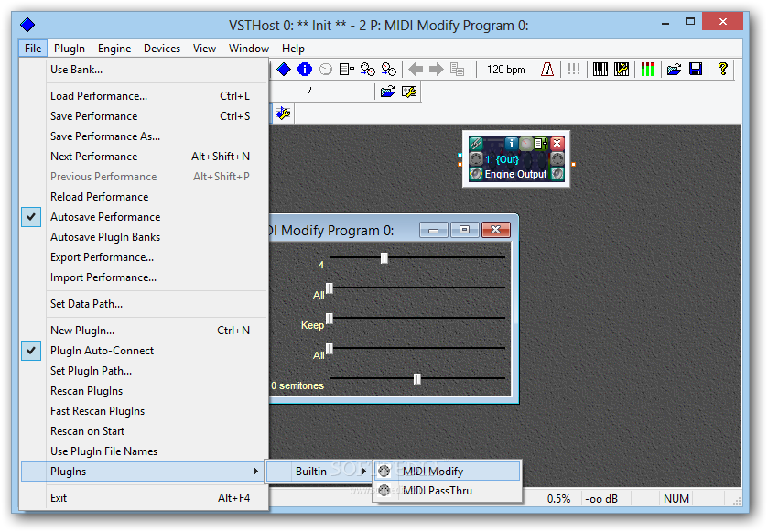Click the 0.5% CPU load status field

[x=559, y=499]
